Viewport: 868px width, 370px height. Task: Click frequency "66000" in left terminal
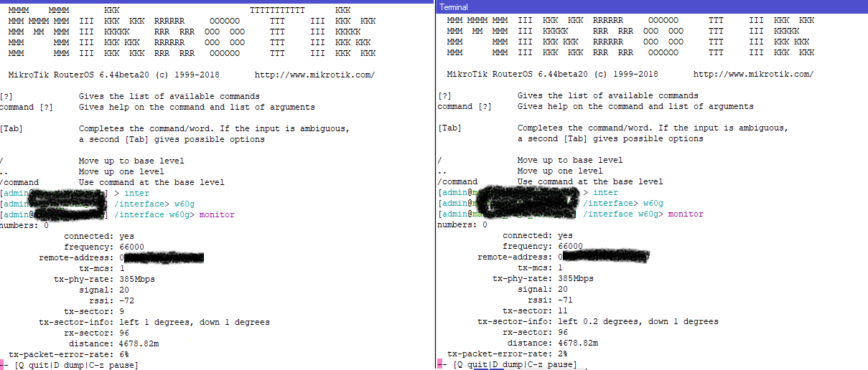point(131,247)
